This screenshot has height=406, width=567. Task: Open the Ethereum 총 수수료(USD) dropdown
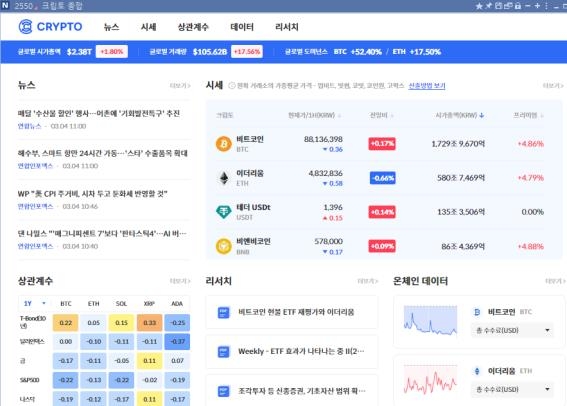[512, 389]
